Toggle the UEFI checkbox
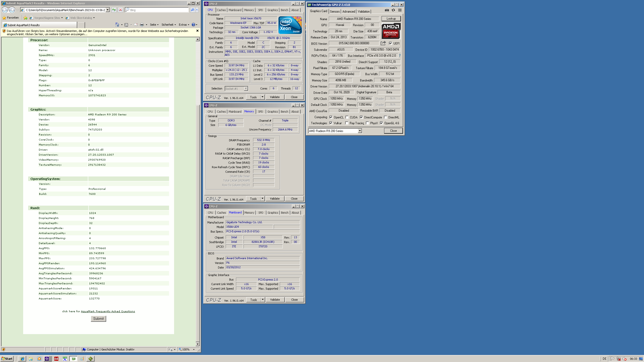 coord(390,43)
